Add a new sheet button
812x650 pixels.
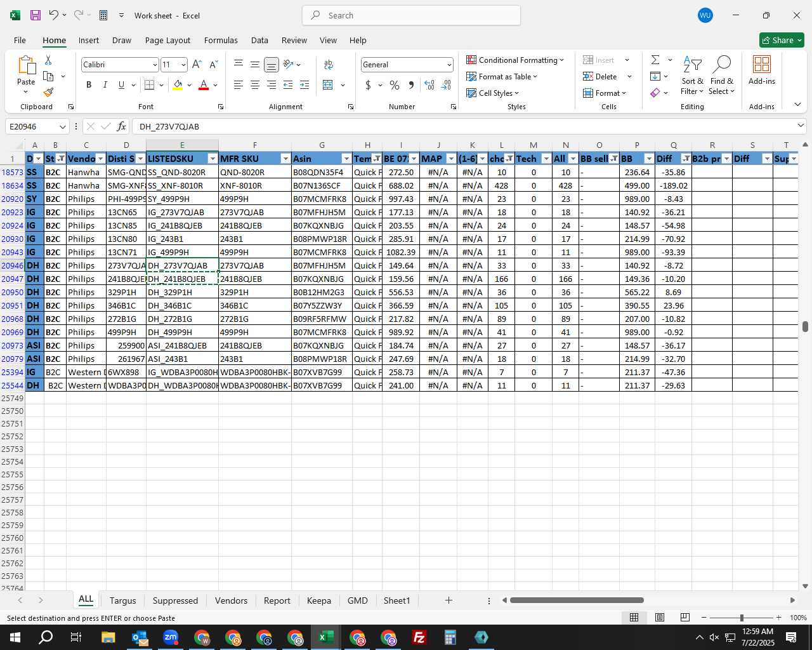coord(449,600)
